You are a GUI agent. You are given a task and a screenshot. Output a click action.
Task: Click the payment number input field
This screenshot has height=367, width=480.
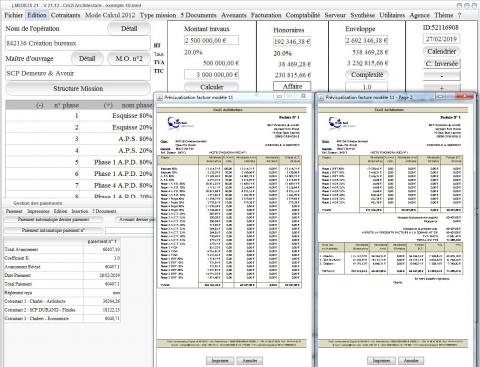(129, 230)
